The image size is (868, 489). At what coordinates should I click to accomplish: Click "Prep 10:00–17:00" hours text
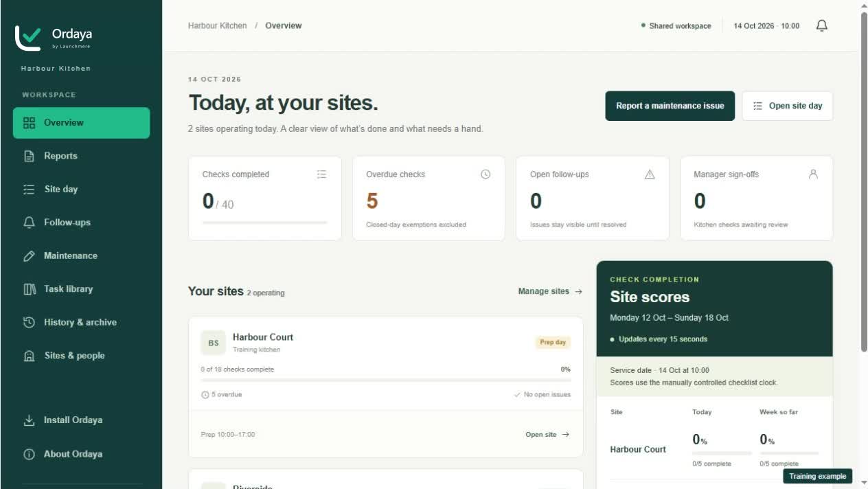coord(228,435)
